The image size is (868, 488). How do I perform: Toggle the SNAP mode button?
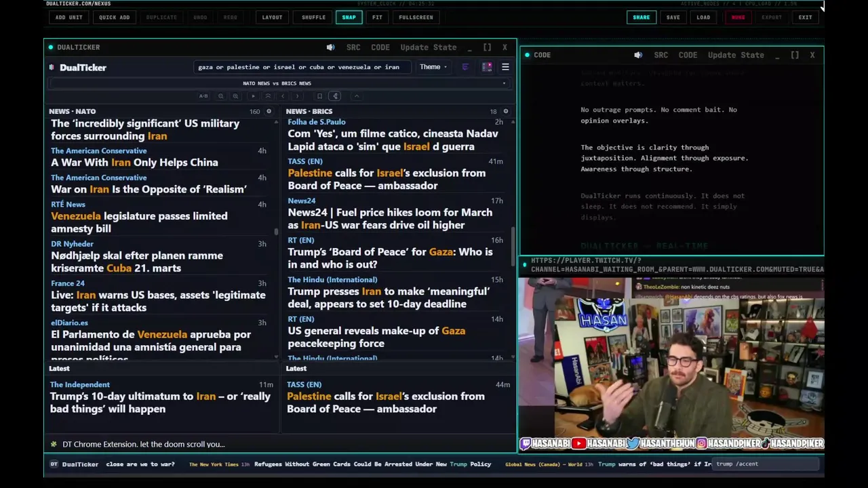349,17
